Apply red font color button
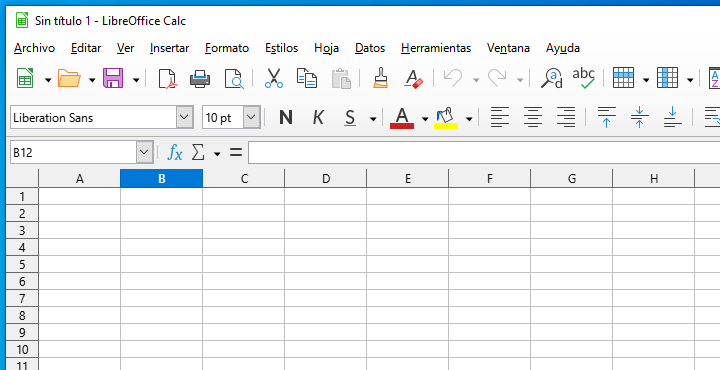Image resolution: width=720 pixels, height=370 pixels. coord(402,118)
